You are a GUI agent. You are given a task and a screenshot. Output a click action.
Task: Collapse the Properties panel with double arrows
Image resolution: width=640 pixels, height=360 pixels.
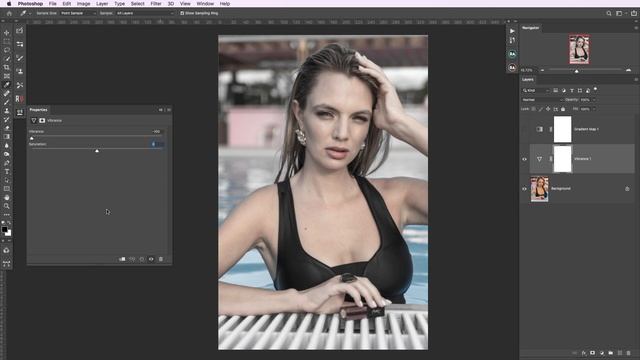coord(160,110)
